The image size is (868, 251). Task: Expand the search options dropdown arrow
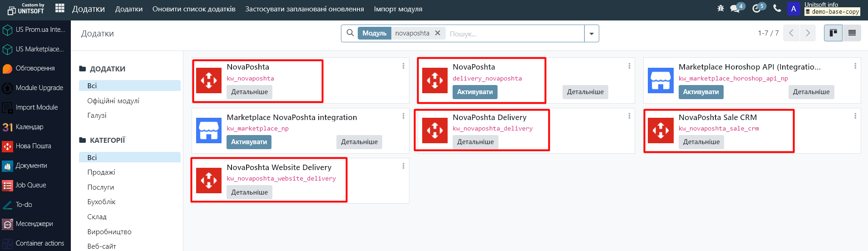(x=592, y=34)
